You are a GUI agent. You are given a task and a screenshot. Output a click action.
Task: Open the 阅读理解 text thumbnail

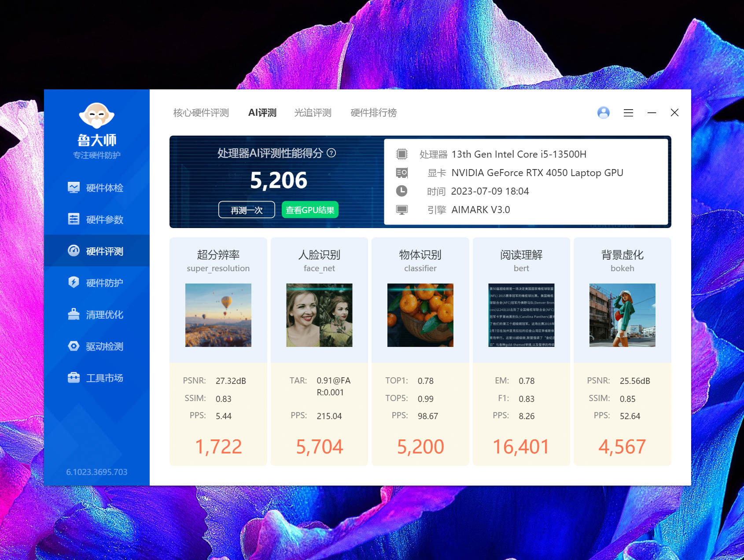[521, 315]
